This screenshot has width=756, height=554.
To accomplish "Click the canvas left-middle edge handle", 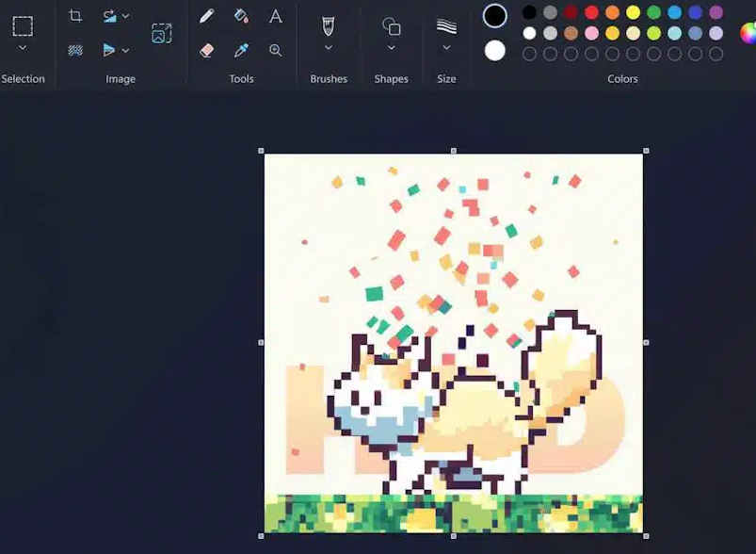I will click(x=262, y=343).
